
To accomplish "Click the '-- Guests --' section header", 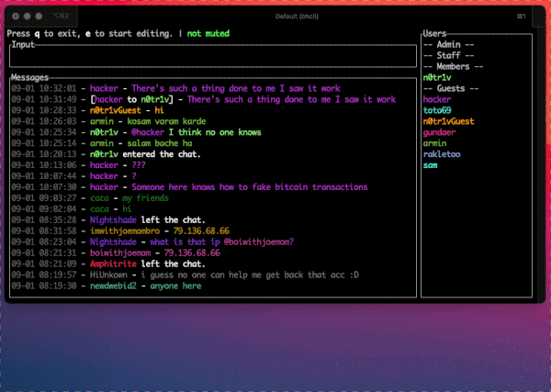I will coord(449,88).
